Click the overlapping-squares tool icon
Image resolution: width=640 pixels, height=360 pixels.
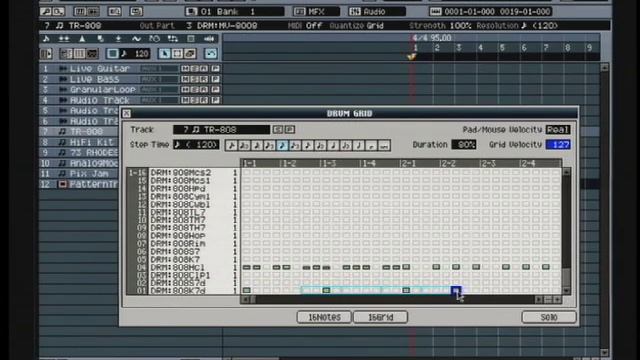click(190, 53)
